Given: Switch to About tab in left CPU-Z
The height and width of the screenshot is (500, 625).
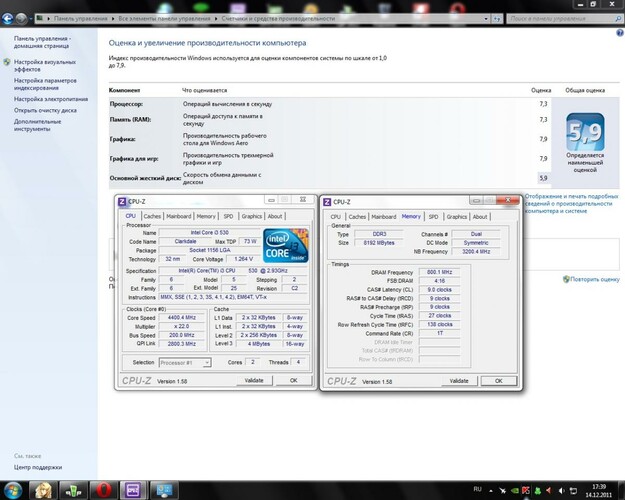Looking at the screenshot, I should click(x=275, y=216).
